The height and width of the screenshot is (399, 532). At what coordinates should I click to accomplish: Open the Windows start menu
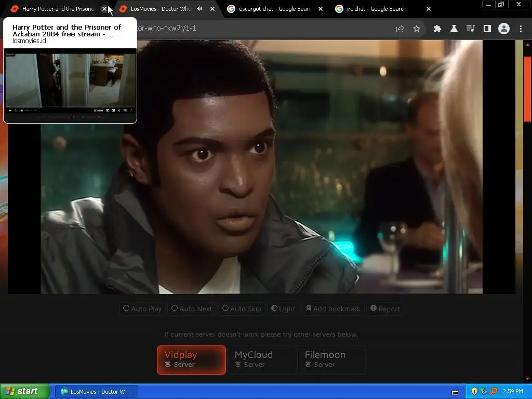point(24,392)
